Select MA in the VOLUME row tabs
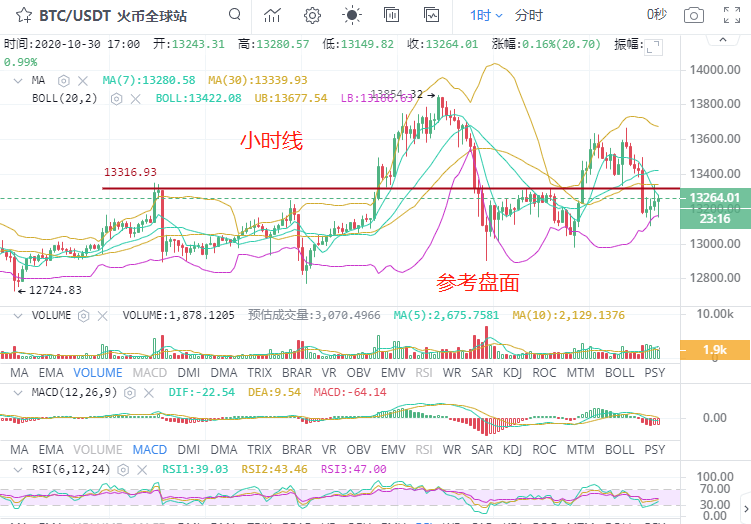The width and height of the screenshot is (751, 524). coord(19,373)
